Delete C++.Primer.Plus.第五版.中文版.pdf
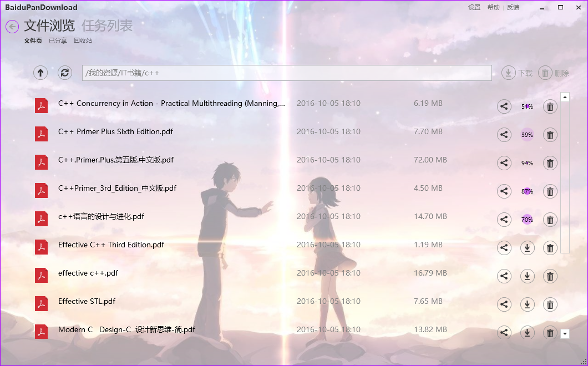The width and height of the screenshot is (588, 366). (550, 163)
